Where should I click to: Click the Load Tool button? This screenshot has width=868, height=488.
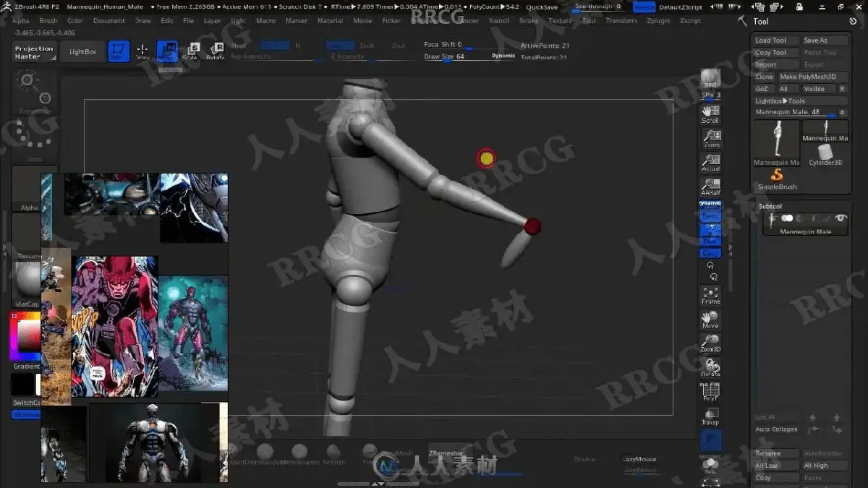point(777,40)
